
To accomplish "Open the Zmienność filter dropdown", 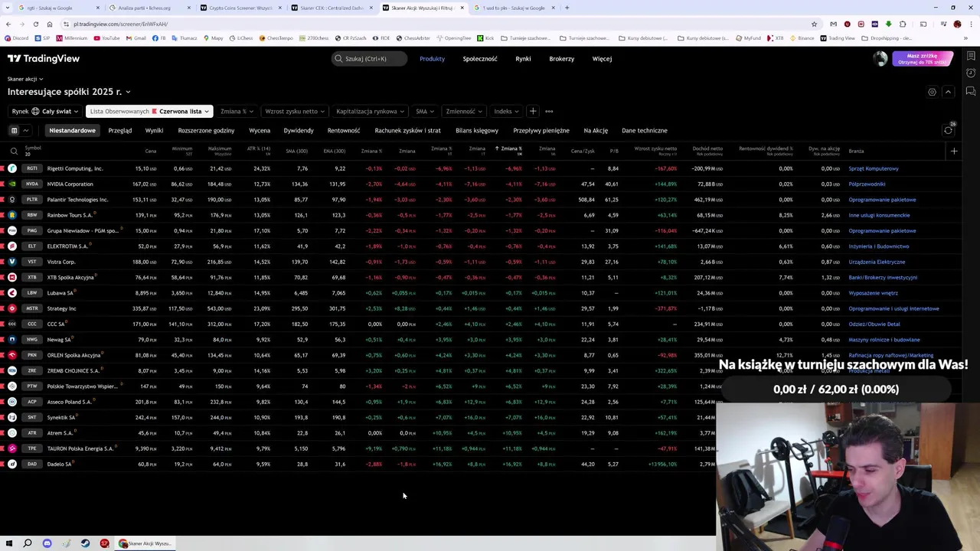I will pos(465,111).
